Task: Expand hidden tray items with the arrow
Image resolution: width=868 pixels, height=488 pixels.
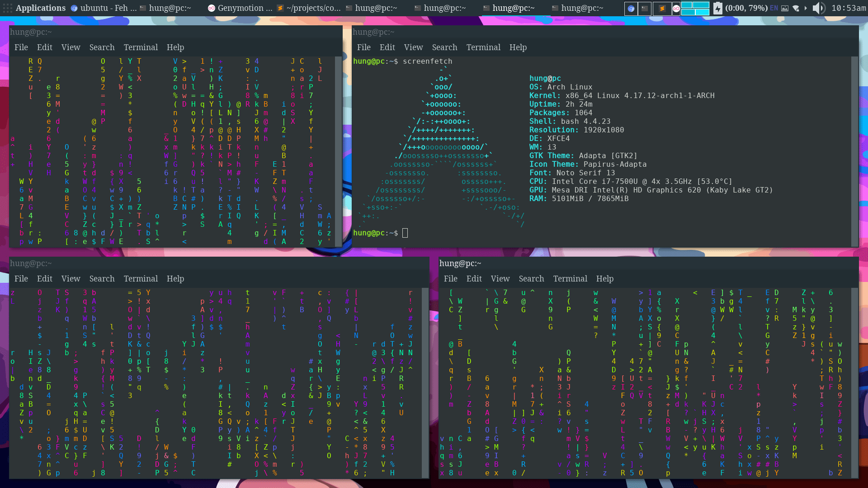Action: point(806,8)
